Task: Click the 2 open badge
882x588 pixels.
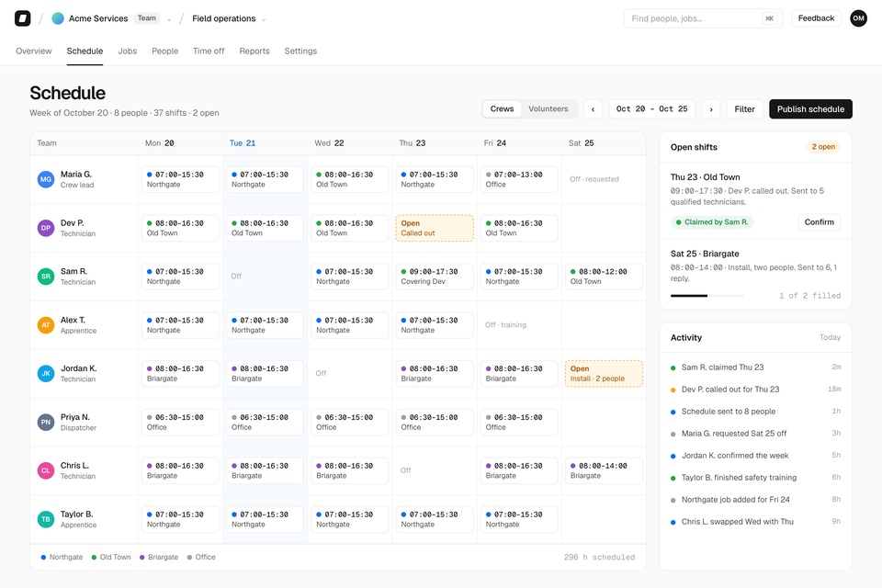Action: coord(823,147)
